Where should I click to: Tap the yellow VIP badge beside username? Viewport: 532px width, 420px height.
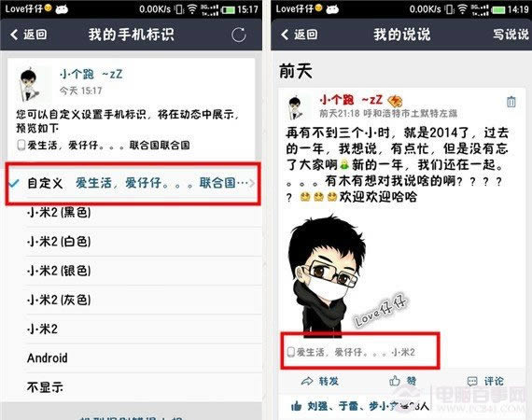click(x=396, y=101)
